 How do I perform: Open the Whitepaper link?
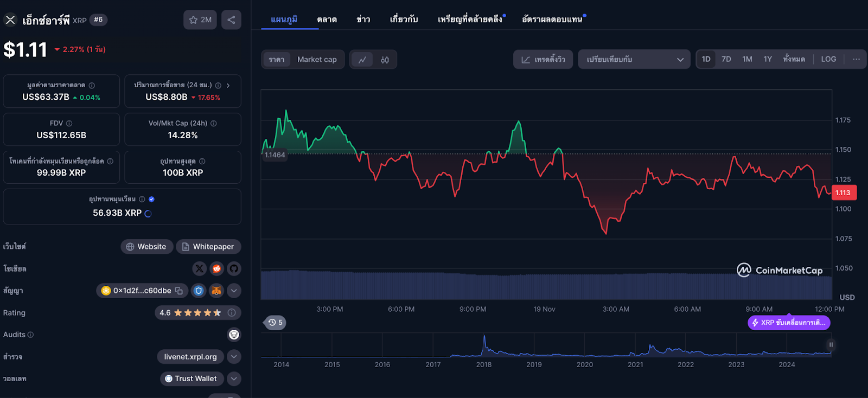(x=208, y=247)
